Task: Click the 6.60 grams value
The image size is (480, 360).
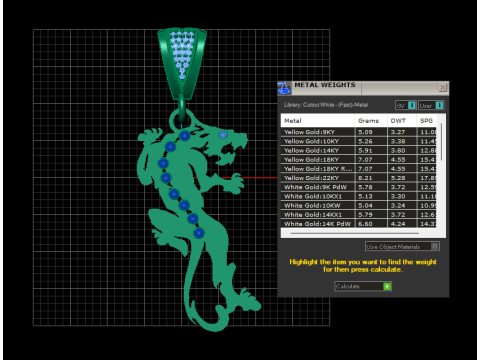Action: 365,224
